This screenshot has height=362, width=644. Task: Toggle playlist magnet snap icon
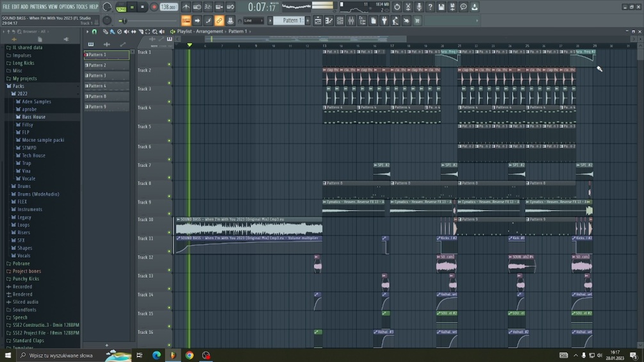[x=94, y=31]
